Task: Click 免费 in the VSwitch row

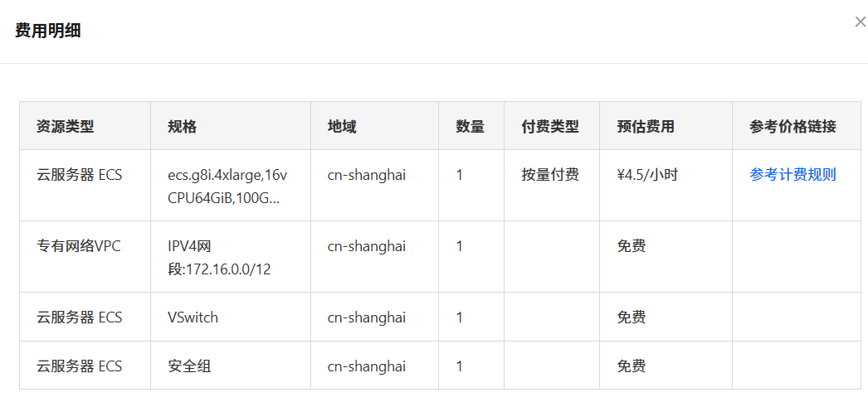Action: [631, 317]
